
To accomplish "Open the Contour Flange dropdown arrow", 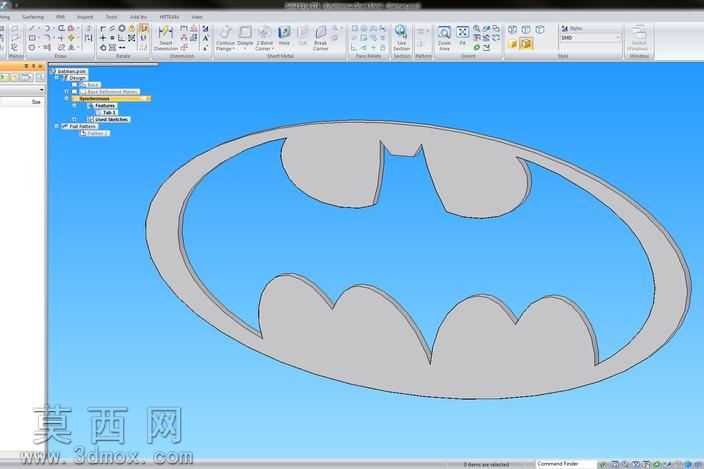I will click(x=234, y=48).
